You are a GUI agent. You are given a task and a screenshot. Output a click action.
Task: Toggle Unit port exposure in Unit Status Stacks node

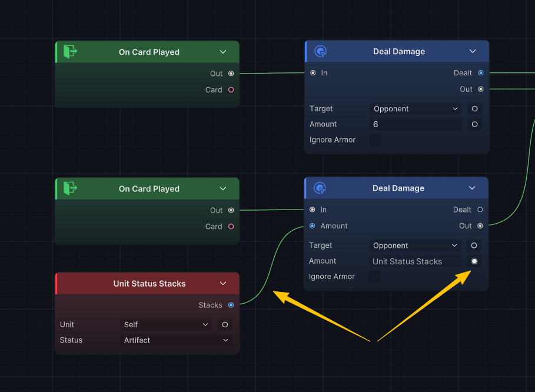click(x=225, y=325)
